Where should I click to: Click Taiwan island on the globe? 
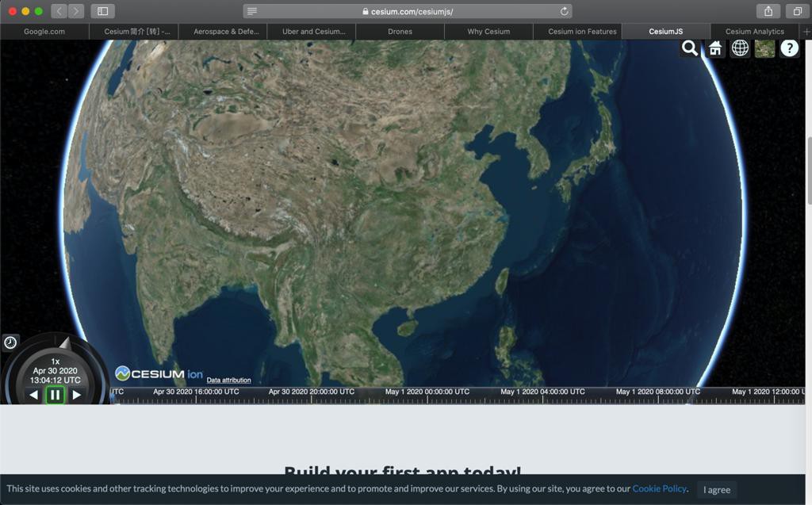point(502,282)
